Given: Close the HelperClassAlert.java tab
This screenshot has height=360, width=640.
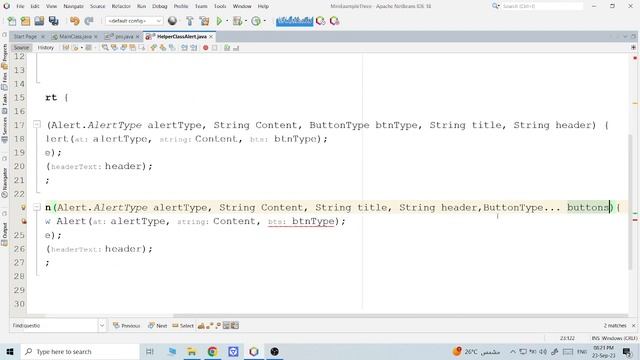Looking at the screenshot, I should point(211,37).
